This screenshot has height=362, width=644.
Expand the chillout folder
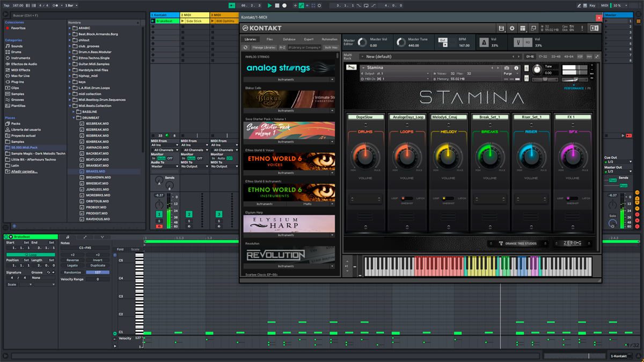[70, 40]
